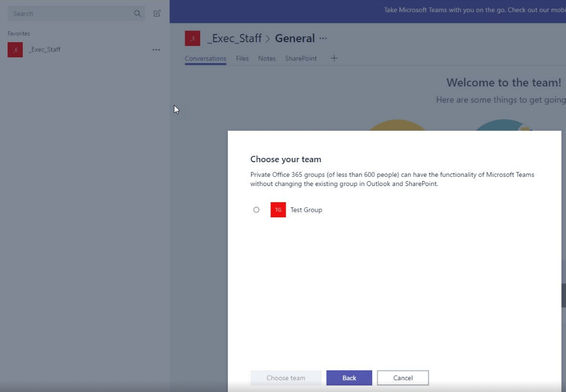Click _Exec_Staff in the breadcrumb header

234,38
